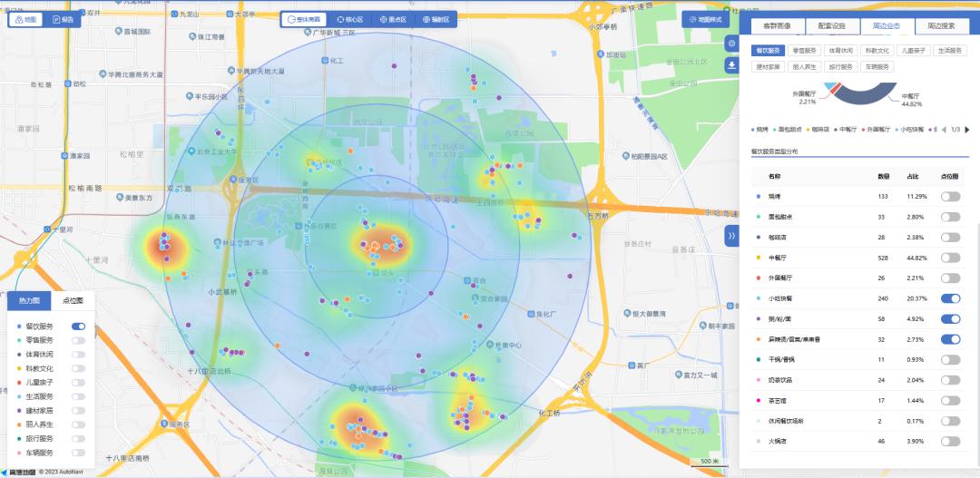The width and height of the screenshot is (980, 478).
Task: Open the 周边业态 tab
Action: pos(887,26)
